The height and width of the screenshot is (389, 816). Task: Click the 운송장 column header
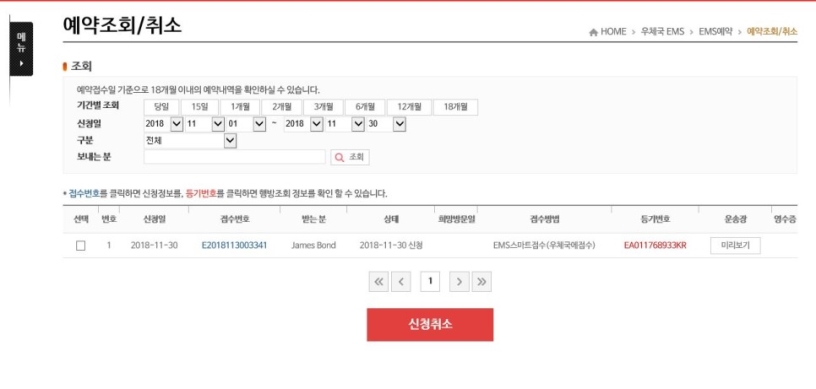735,219
